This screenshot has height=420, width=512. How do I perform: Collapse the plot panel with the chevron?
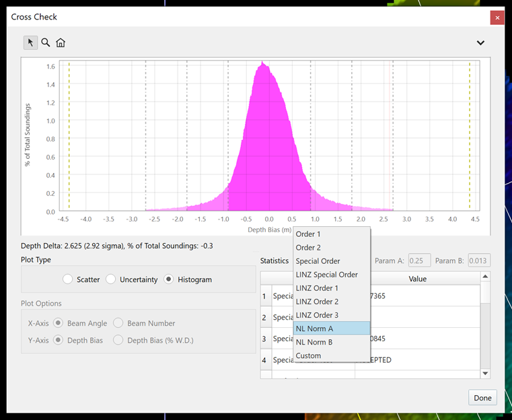click(480, 43)
